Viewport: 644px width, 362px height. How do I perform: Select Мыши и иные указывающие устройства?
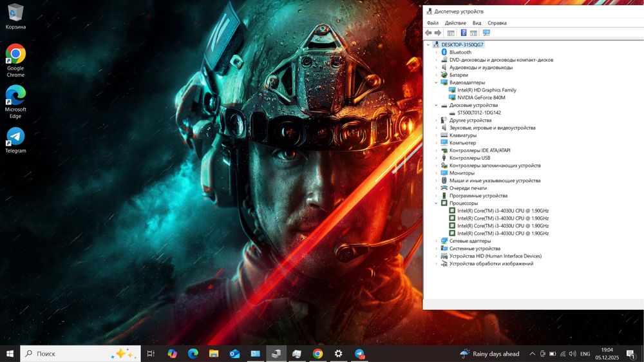[495, 181]
